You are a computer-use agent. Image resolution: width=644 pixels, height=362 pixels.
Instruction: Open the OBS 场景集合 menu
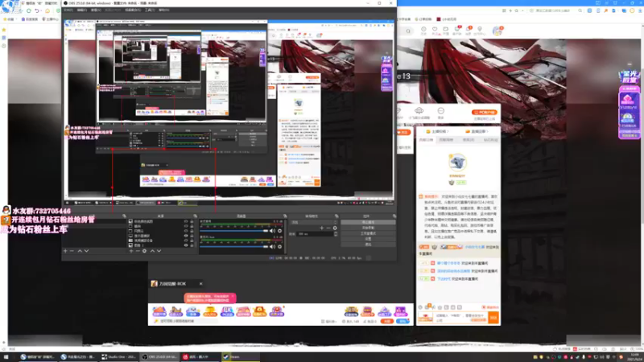132,10
